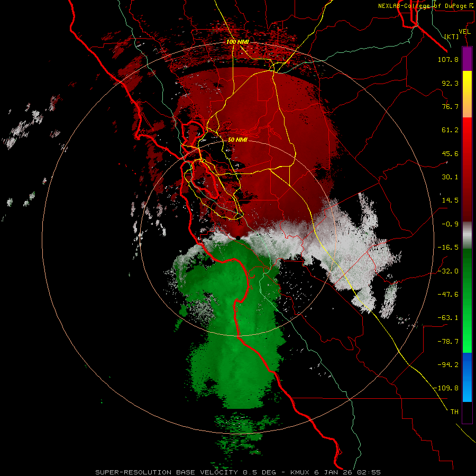Click the -94.2 value on the velocity scale
Image resolution: width=476 pixels, height=476 pixels.
[x=448, y=364]
